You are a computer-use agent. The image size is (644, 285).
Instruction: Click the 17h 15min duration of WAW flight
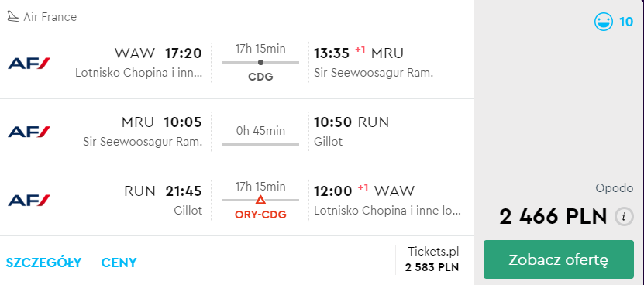[x=260, y=49]
